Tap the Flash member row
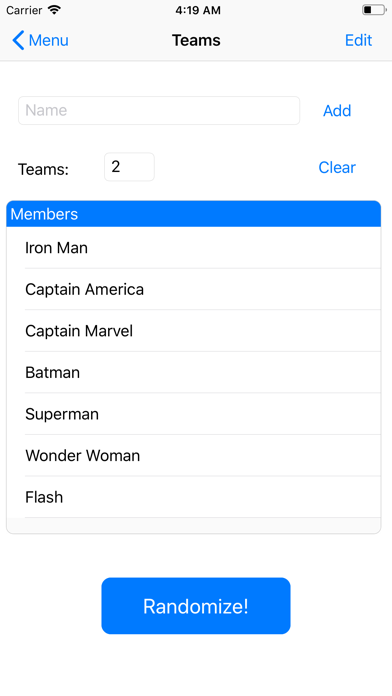392x696 pixels. [x=194, y=497]
